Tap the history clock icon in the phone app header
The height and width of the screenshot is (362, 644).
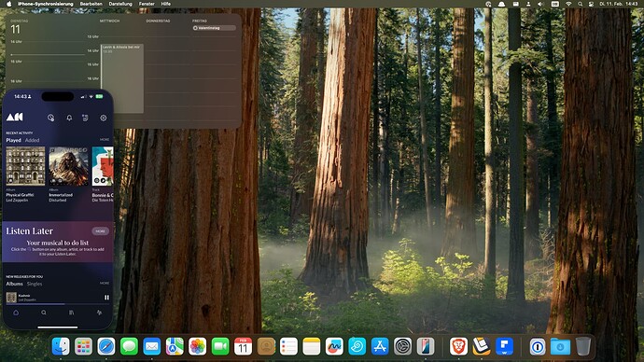pos(51,118)
